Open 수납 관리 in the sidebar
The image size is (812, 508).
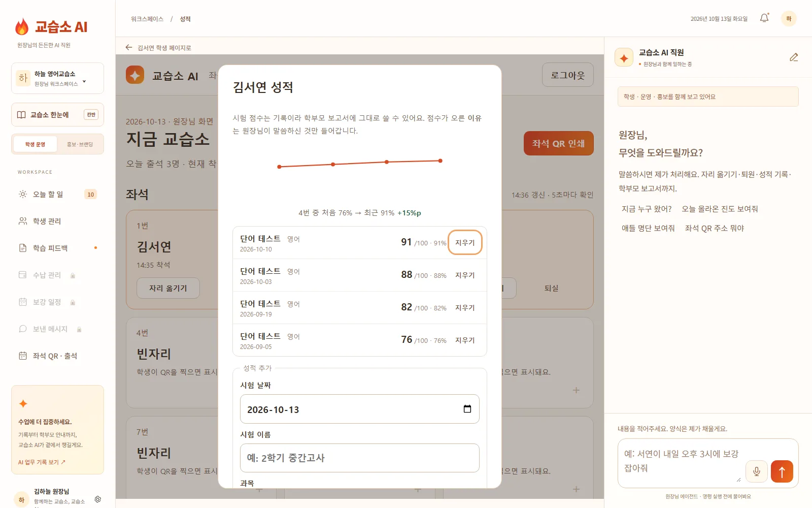point(57,275)
